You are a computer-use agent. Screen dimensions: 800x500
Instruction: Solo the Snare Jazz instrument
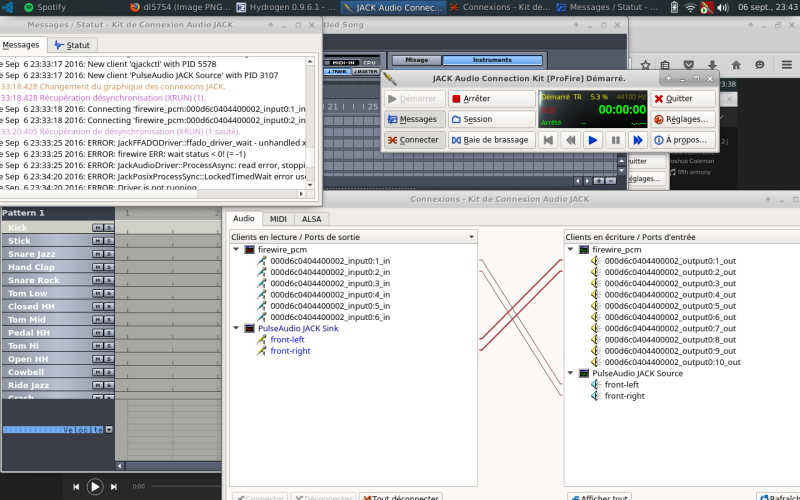pyautogui.click(x=108, y=254)
